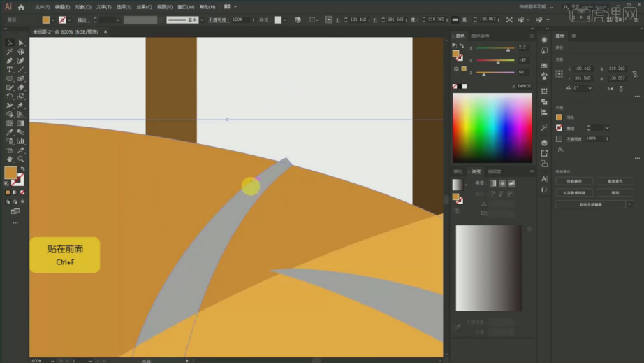Switch to the 透明度 panel tab
644x363 pixels.
(494, 171)
